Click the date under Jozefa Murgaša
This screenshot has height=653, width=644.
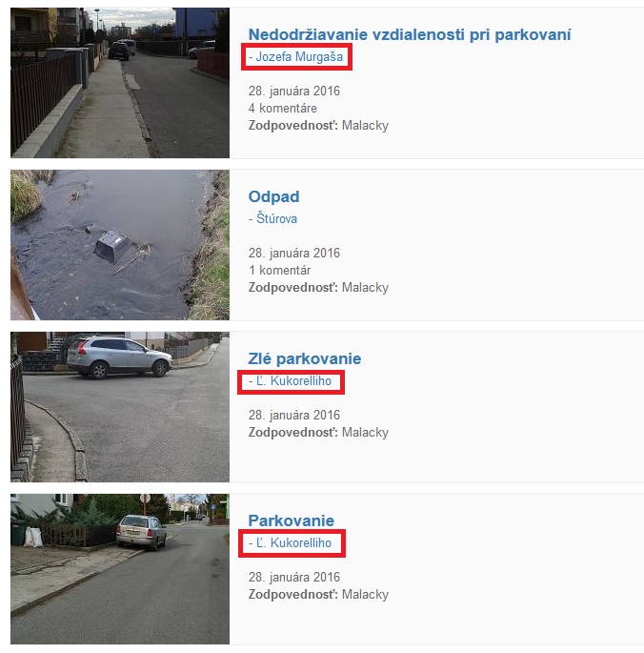click(294, 91)
